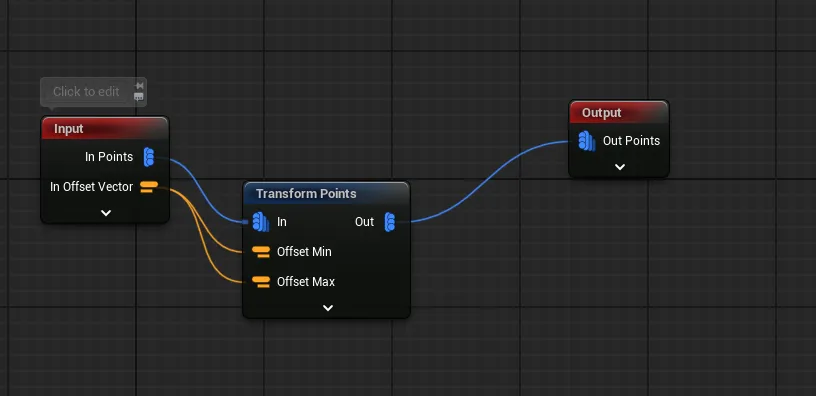The image size is (816, 396).
Task: Click the Transform Points Out pin icon
Action: point(389,222)
